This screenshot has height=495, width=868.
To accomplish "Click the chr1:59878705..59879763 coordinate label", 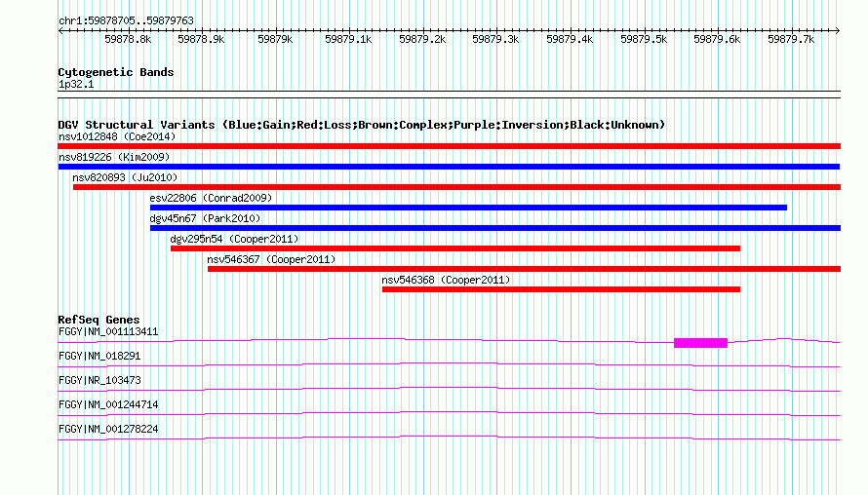I will click(x=126, y=21).
